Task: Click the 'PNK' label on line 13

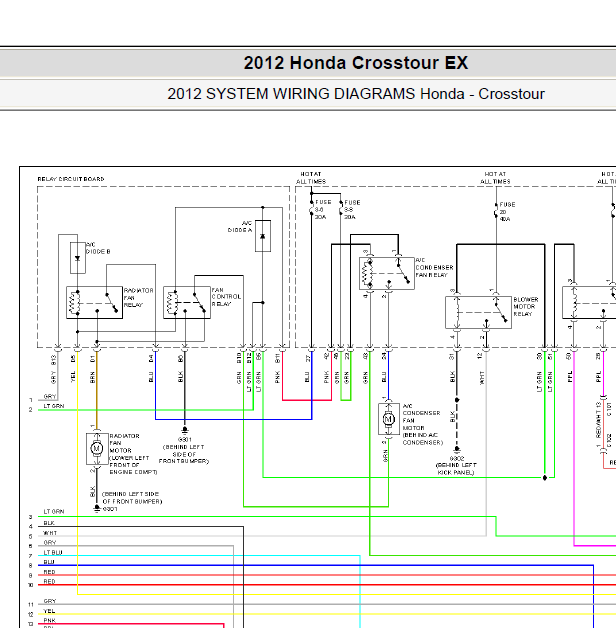Action: pos(49,621)
